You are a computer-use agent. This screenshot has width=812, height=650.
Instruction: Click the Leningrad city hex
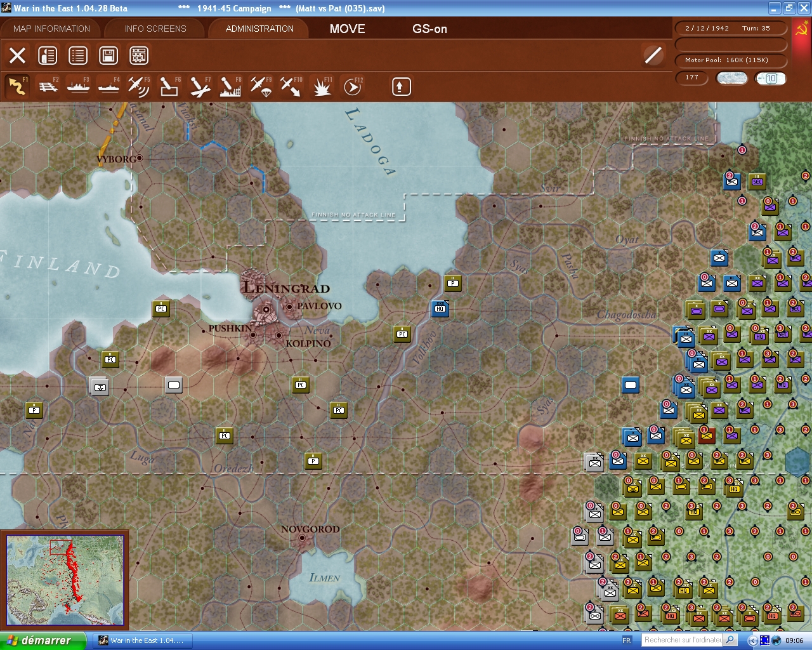click(266, 309)
